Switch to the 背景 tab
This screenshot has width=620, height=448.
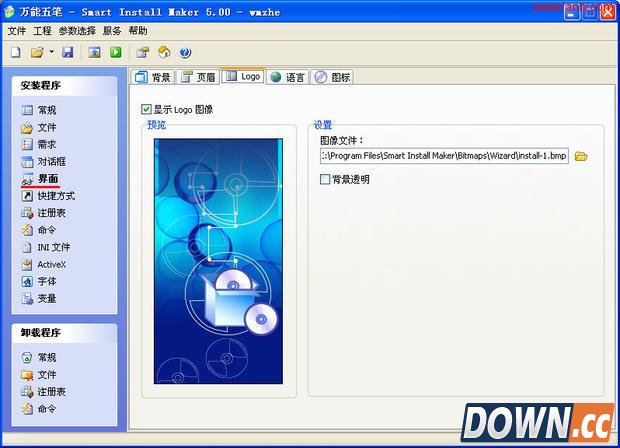point(153,77)
